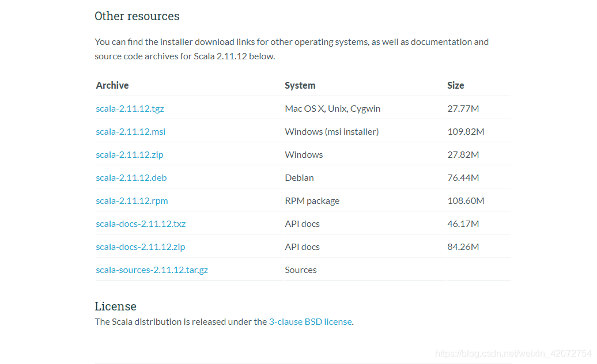Click the scala-2.11.12.zip download link
Viewport: 597px width, 364px height.
(130, 155)
